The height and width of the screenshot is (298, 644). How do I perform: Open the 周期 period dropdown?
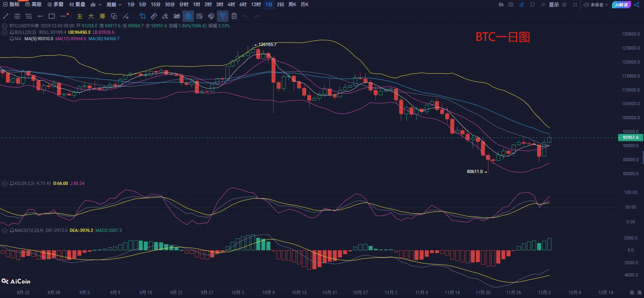point(114,5)
